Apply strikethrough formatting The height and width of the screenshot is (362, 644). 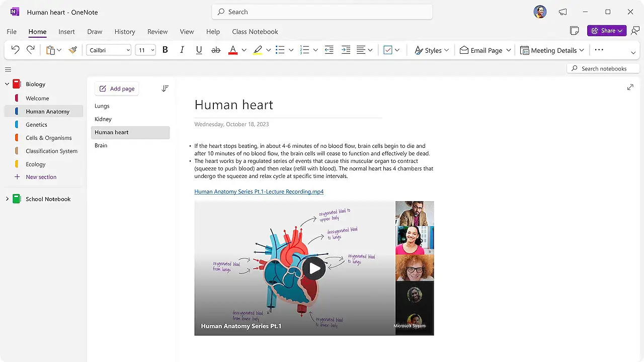216,50
